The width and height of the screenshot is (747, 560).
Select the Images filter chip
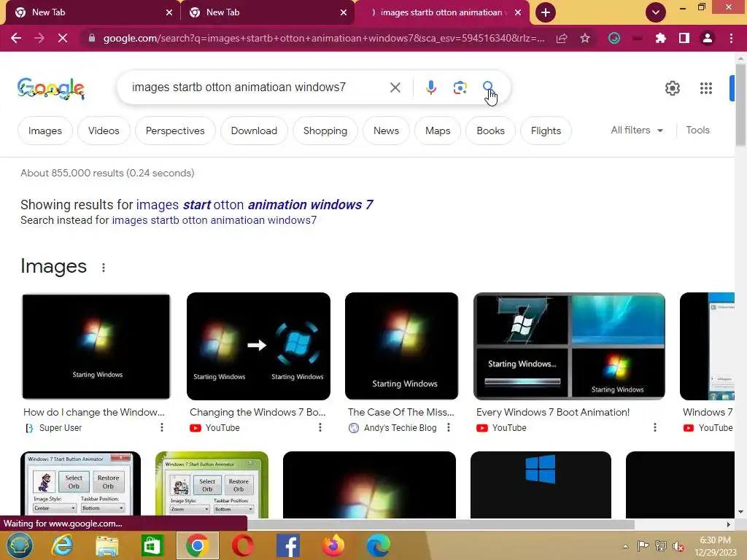pyautogui.click(x=45, y=131)
